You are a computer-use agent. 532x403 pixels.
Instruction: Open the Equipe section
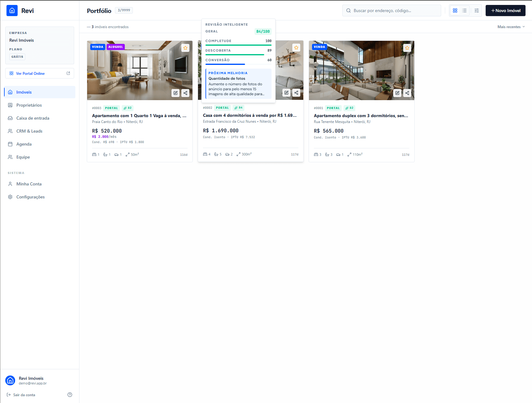tap(40, 157)
